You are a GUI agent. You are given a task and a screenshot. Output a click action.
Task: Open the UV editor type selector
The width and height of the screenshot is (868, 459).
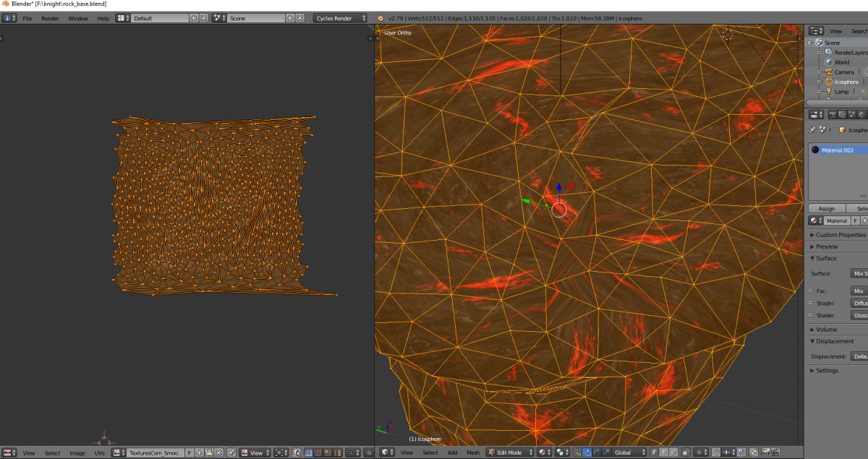coord(9,452)
